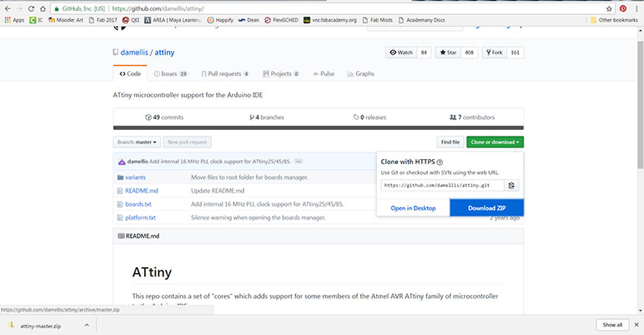
Task: Switch to the Code tab
Action: tap(130, 74)
